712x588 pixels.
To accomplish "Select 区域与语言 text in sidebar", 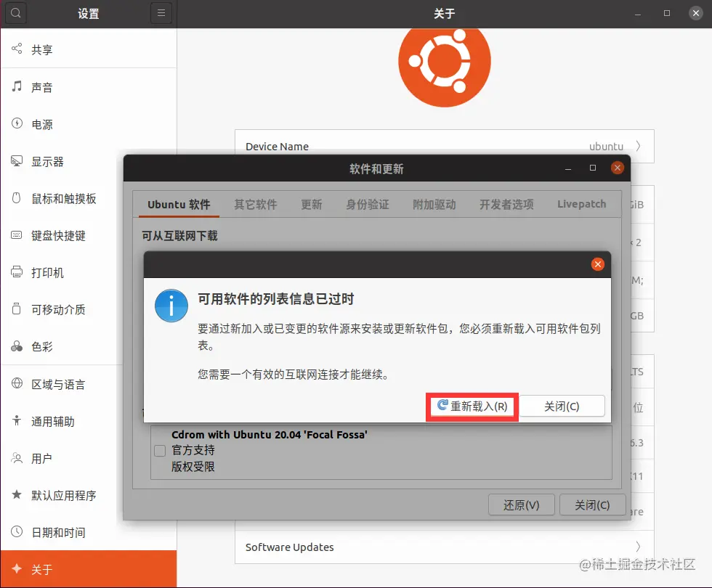I will (58, 384).
